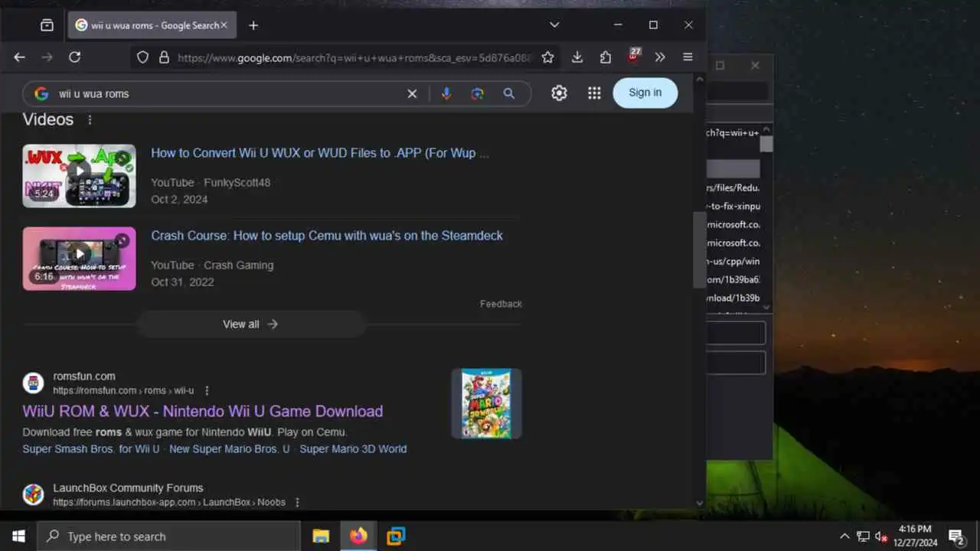Sign in to Google account

click(645, 93)
